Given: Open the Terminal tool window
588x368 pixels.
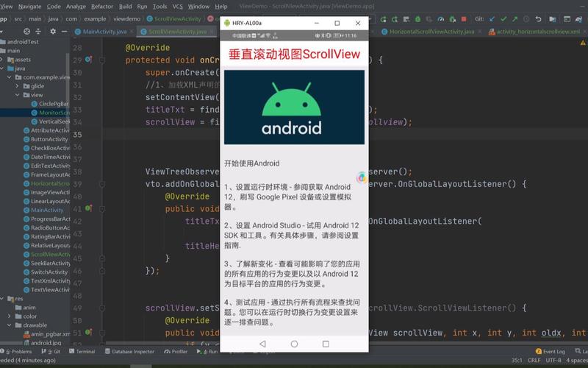Looking at the screenshot, I should (82, 352).
